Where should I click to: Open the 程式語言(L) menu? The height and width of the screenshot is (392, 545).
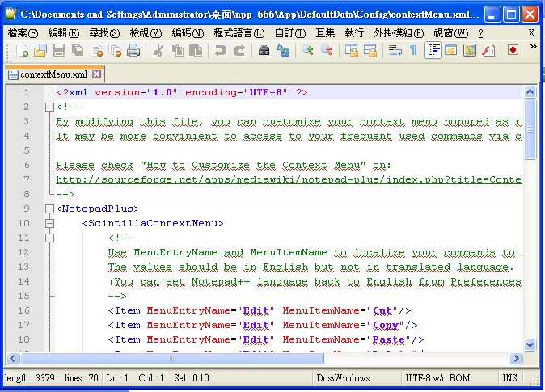tap(239, 33)
